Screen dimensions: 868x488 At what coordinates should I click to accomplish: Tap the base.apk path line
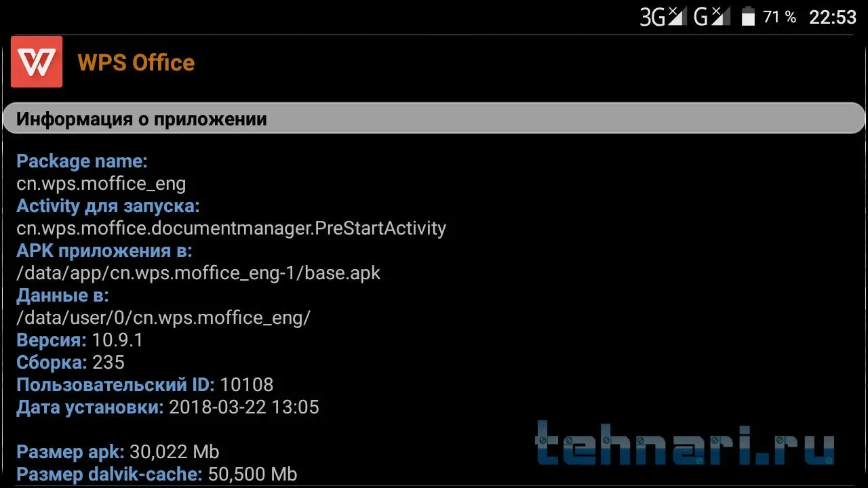[x=199, y=273]
